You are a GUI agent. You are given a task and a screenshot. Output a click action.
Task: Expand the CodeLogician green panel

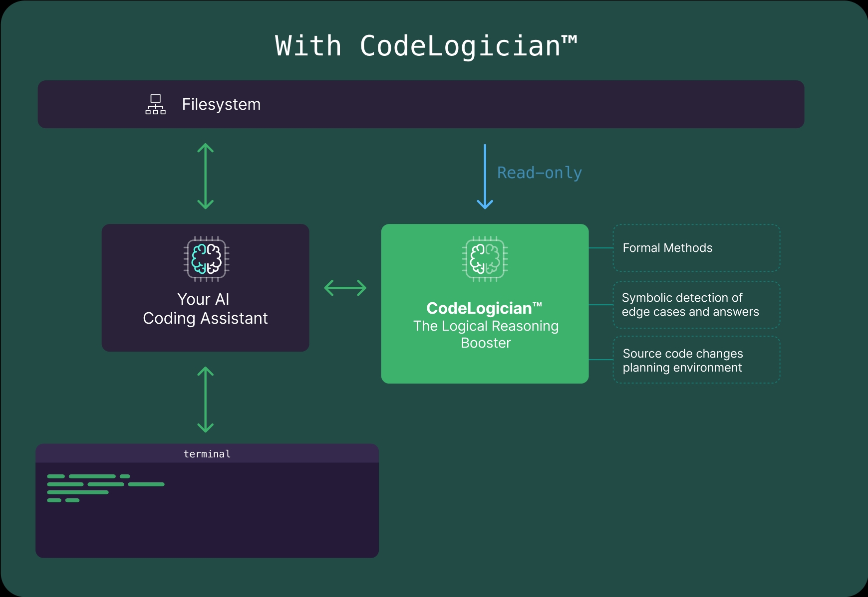pos(485,303)
